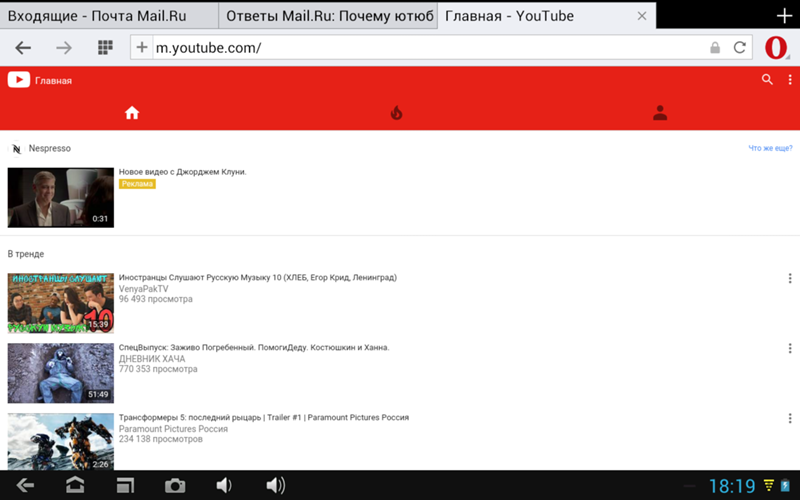This screenshot has width=800, height=500.
Task: Click the ДНЕВНИК ХАЧА channel name
Action: (x=152, y=359)
